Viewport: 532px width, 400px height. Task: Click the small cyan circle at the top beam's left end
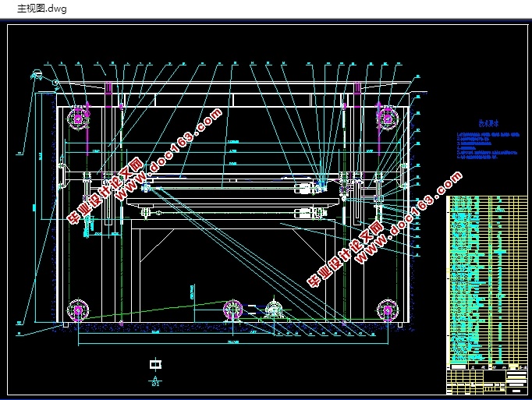(55, 82)
